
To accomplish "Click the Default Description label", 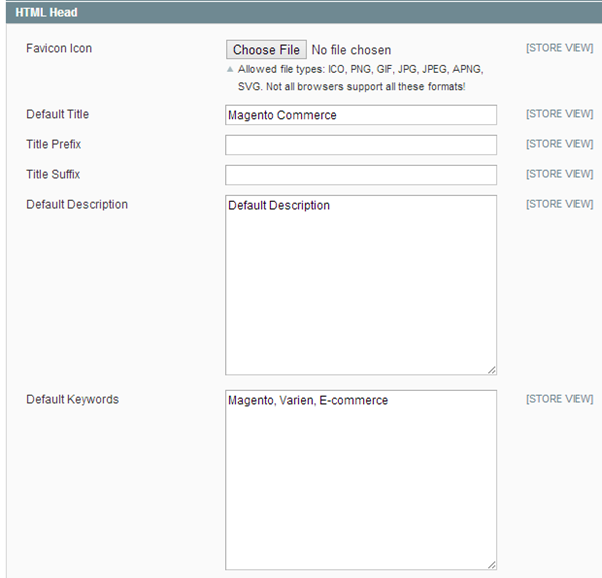I will (77, 205).
